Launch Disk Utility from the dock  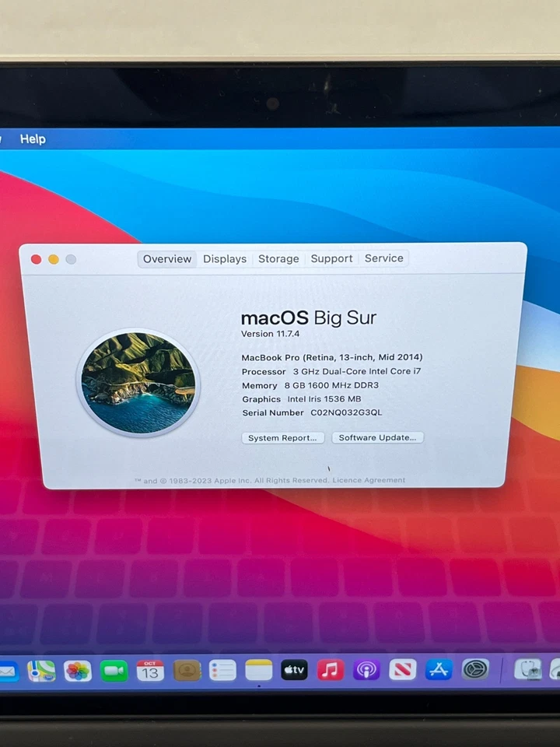[527, 669]
